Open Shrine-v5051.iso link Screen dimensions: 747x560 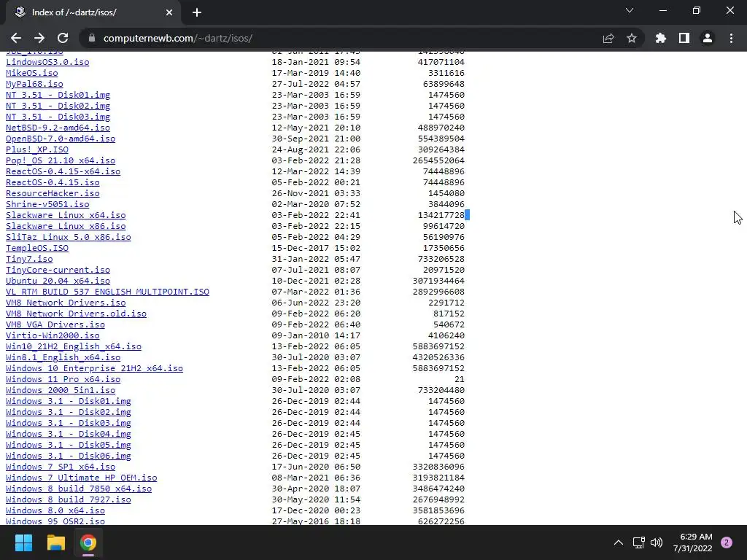(x=47, y=204)
